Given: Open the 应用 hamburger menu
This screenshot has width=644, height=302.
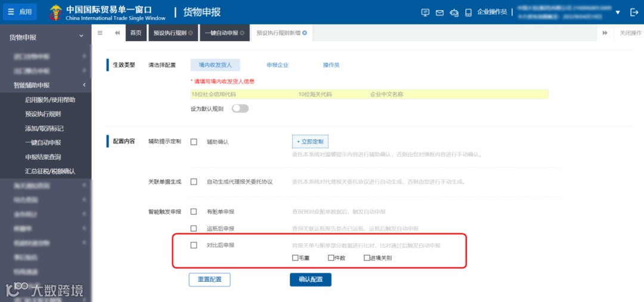Looking at the screenshot, I should click(20, 12).
